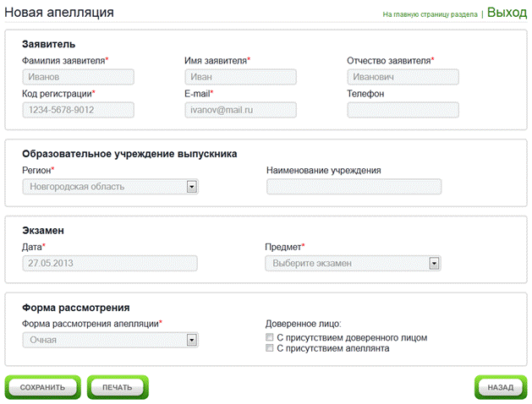Image resolution: width=532 pixels, height=404 pixels.
Task: Click the Код регистрации label
Action: point(57,94)
